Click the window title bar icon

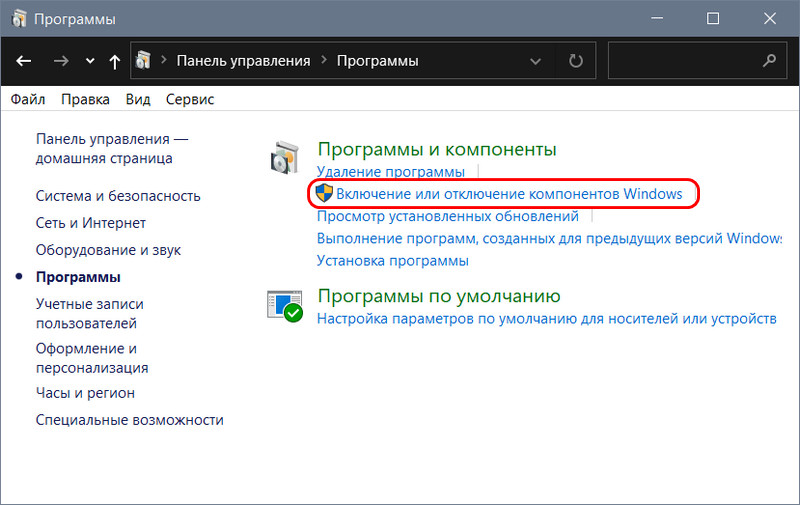pos(19,18)
